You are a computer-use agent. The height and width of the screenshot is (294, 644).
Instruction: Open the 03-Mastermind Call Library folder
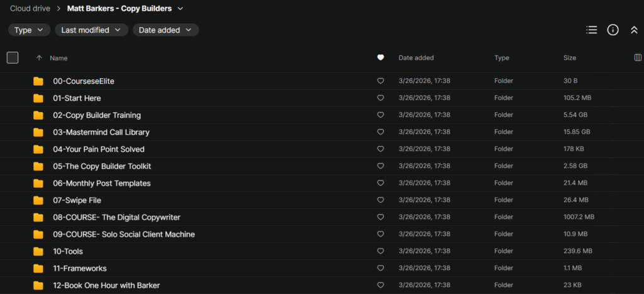101,132
